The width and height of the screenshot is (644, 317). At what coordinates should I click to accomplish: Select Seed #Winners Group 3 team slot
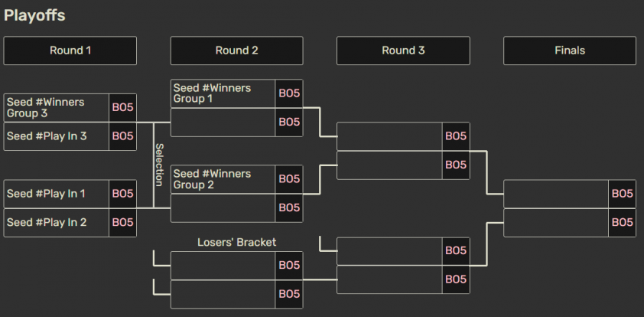57,108
